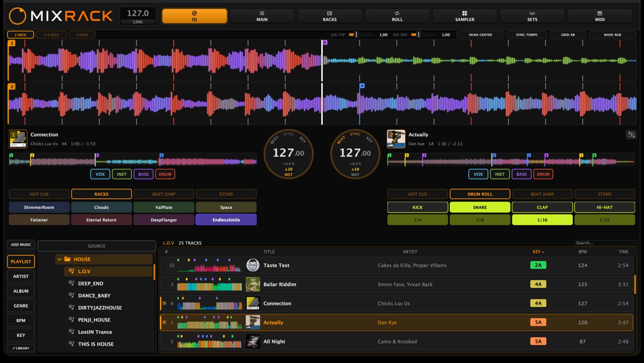Select the SNARE drum roll pad
The width and height of the screenshot is (644, 363).
point(480,207)
